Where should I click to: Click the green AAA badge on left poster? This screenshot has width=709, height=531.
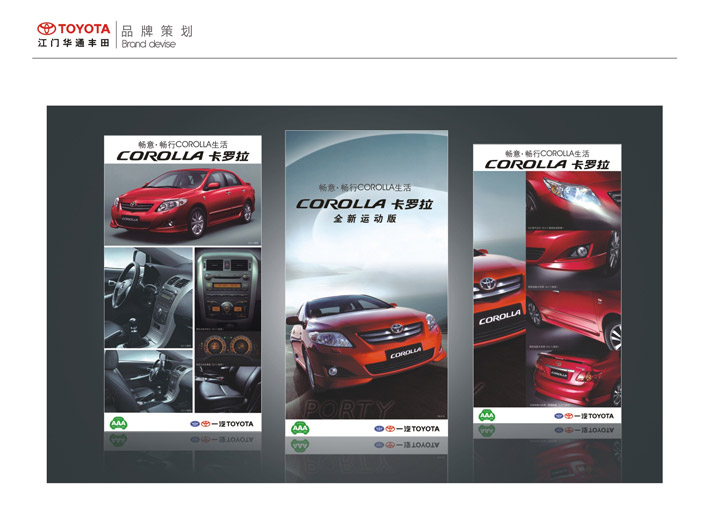point(118,424)
